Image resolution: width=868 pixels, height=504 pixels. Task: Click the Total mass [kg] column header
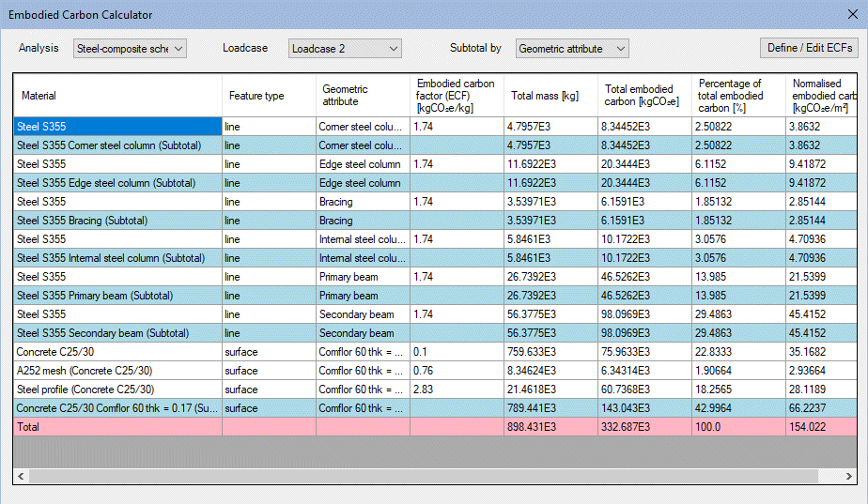550,96
